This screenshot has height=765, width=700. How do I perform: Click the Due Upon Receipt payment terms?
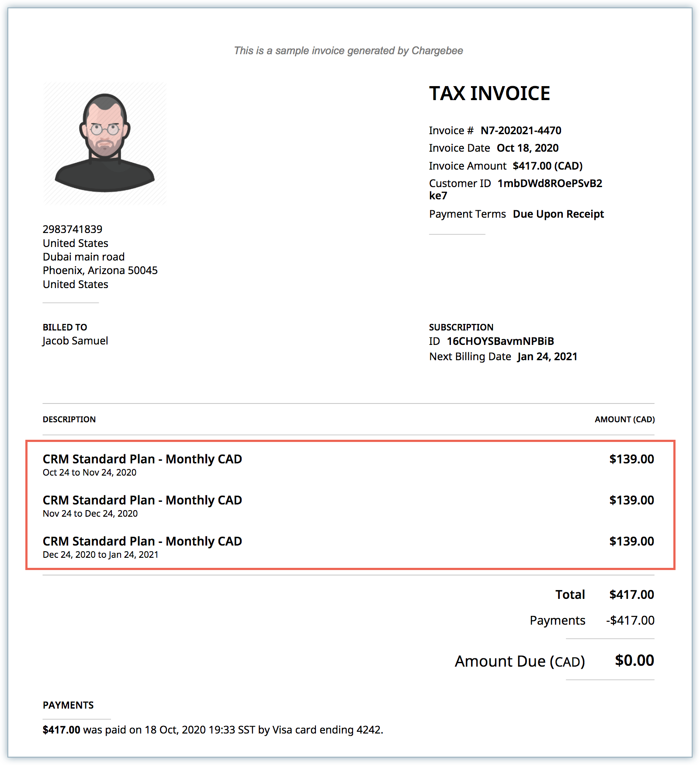tap(558, 214)
